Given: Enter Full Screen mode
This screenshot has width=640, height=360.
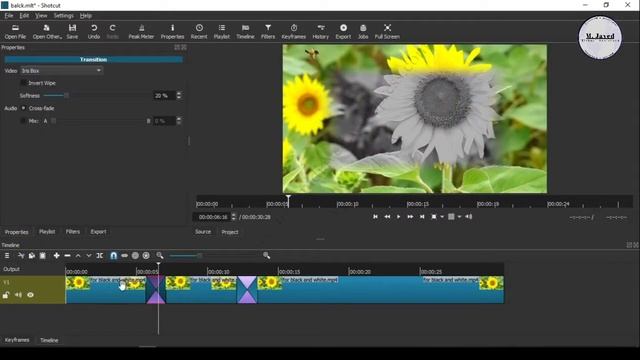Looking at the screenshot, I should click(387, 31).
